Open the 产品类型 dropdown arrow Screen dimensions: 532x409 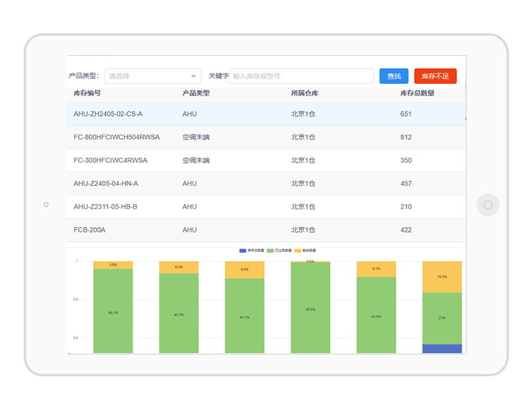pos(194,76)
